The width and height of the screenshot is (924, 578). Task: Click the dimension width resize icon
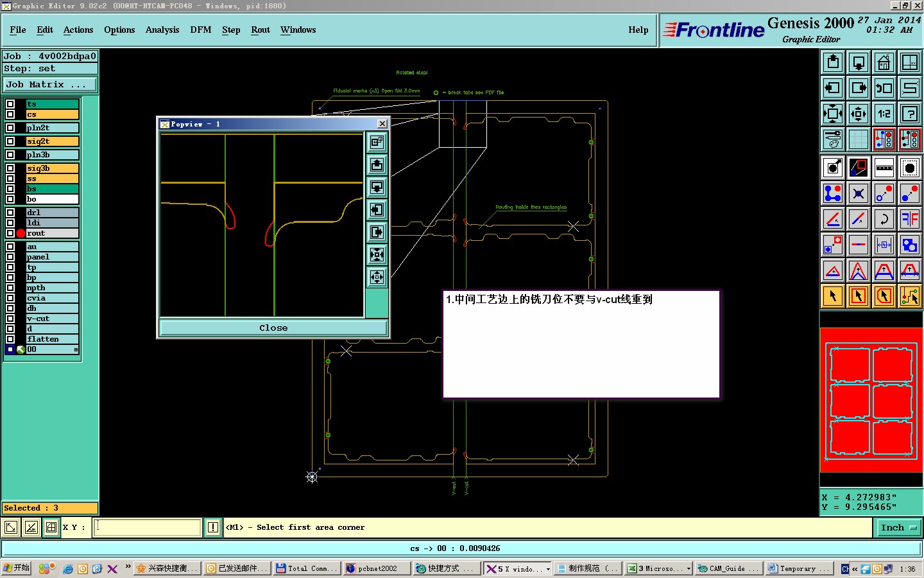point(884,245)
